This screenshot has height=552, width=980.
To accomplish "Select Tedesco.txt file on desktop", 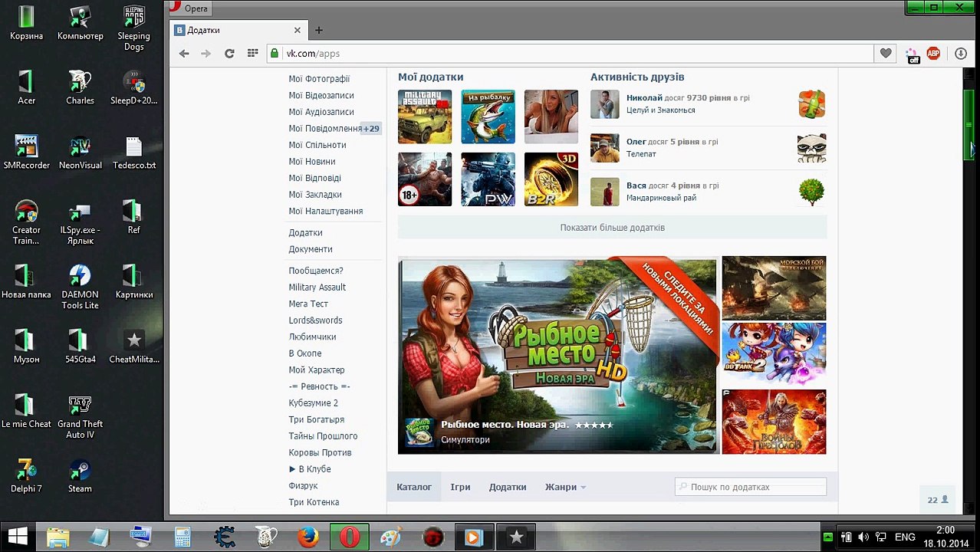I will point(134,153).
